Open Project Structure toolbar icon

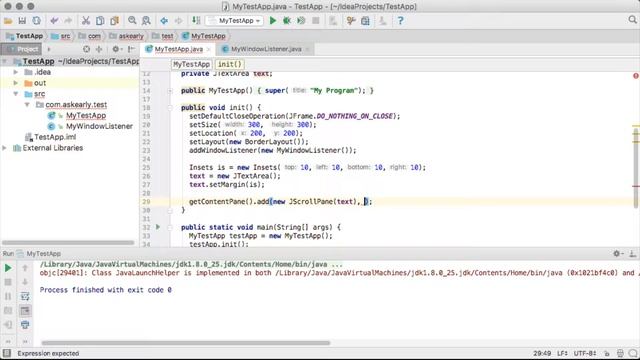click(x=365, y=20)
